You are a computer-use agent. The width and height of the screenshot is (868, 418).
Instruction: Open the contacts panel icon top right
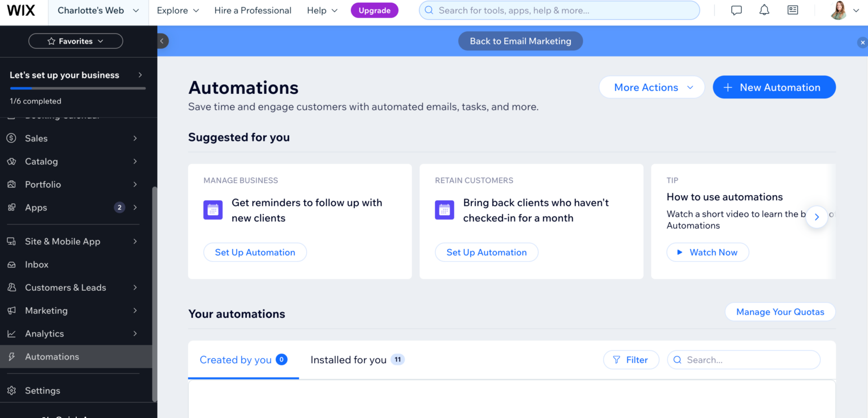[793, 10]
